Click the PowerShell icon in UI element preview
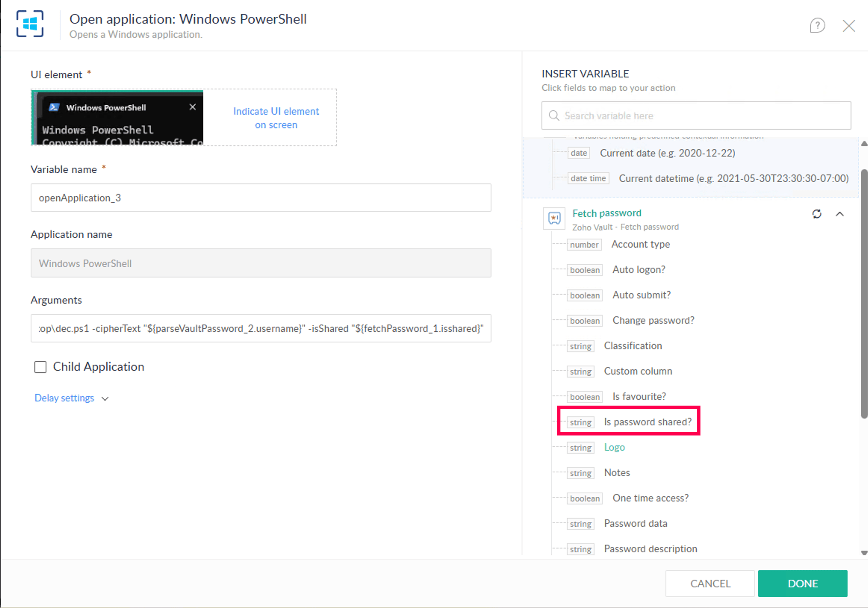This screenshot has width=868, height=608. [54, 108]
